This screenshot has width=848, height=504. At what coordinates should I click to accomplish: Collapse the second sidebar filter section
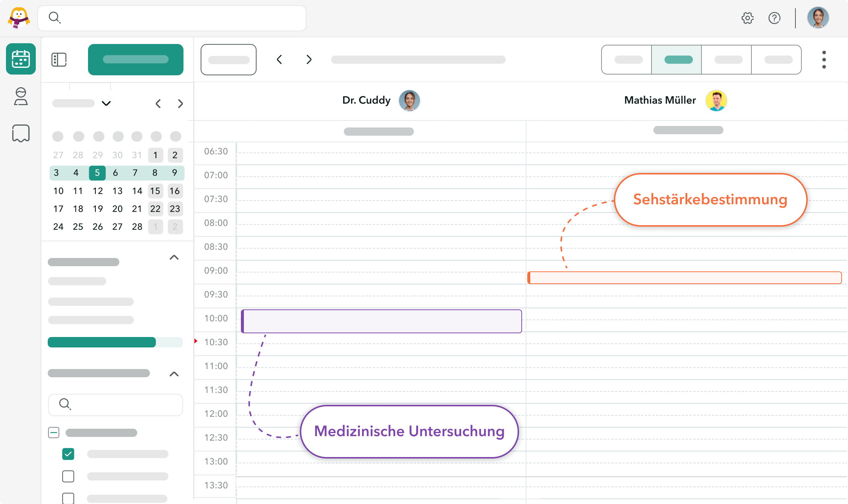(x=174, y=374)
